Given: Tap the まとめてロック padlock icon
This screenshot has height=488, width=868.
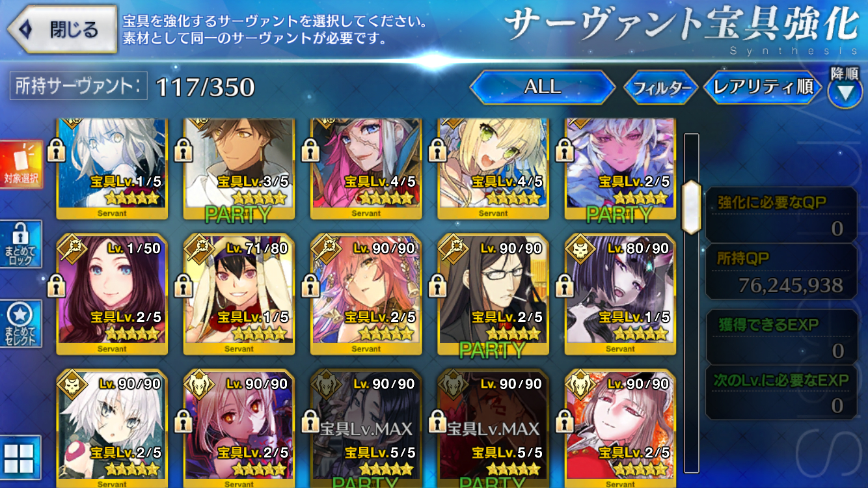Looking at the screenshot, I should click(21, 244).
